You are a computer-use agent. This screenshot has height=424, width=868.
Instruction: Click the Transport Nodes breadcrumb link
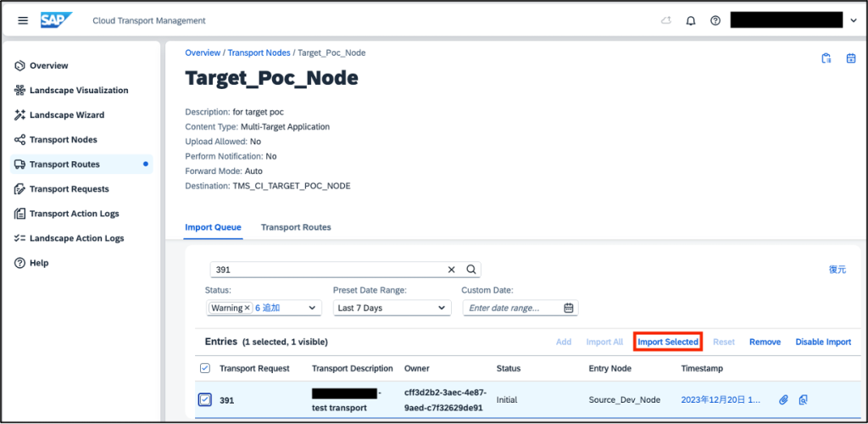coord(259,53)
